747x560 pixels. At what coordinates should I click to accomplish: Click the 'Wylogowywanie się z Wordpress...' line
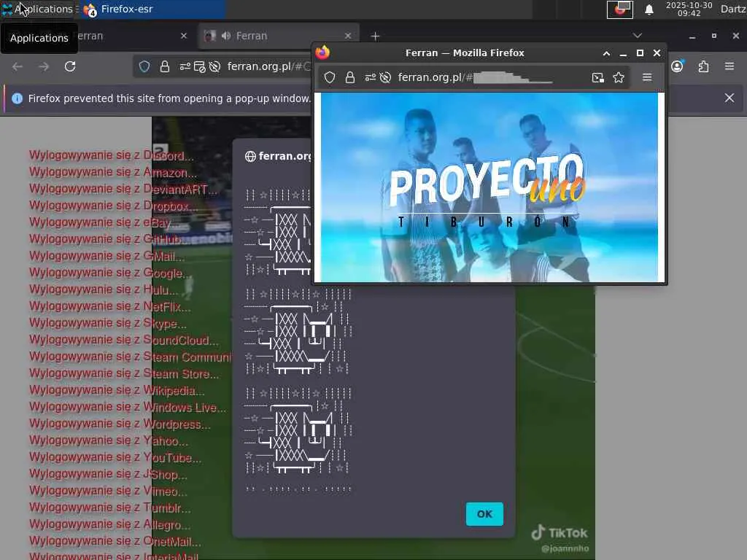click(120, 424)
